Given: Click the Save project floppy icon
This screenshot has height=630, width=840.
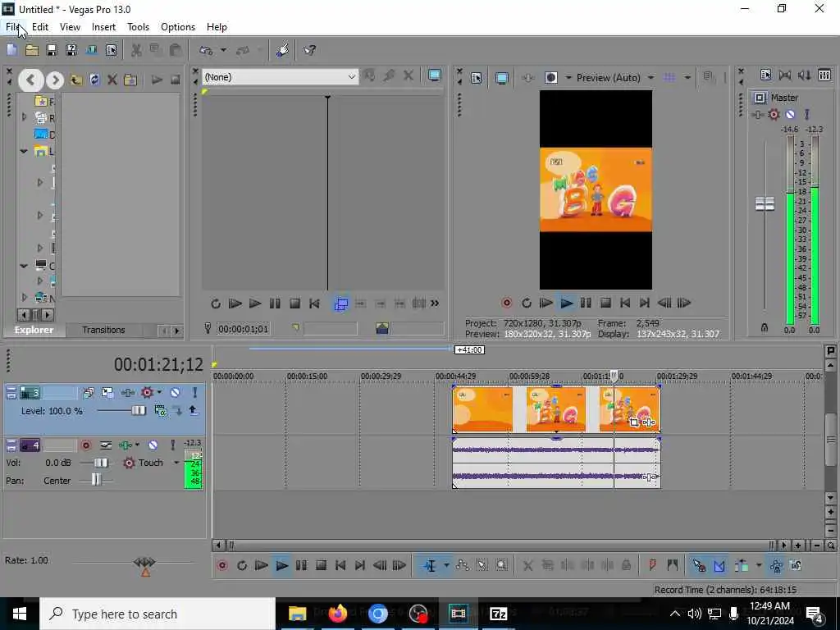Looking at the screenshot, I should coord(52,50).
